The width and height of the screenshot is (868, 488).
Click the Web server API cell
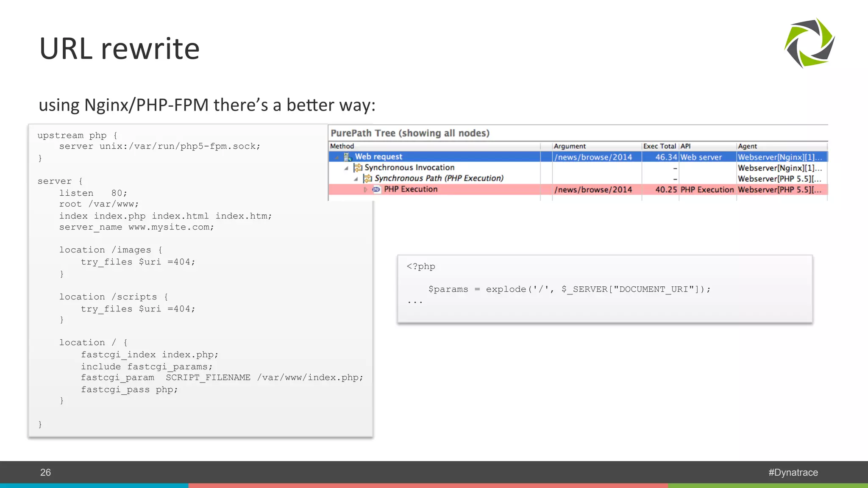pyautogui.click(x=701, y=157)
